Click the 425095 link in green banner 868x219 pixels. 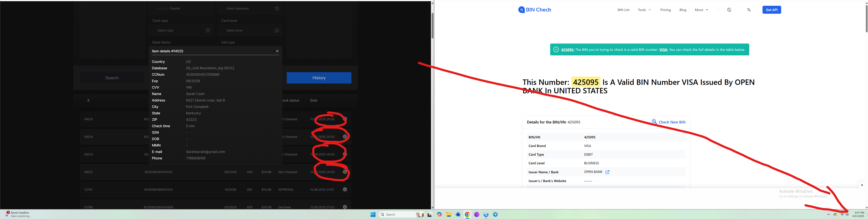tap(567, 49)
